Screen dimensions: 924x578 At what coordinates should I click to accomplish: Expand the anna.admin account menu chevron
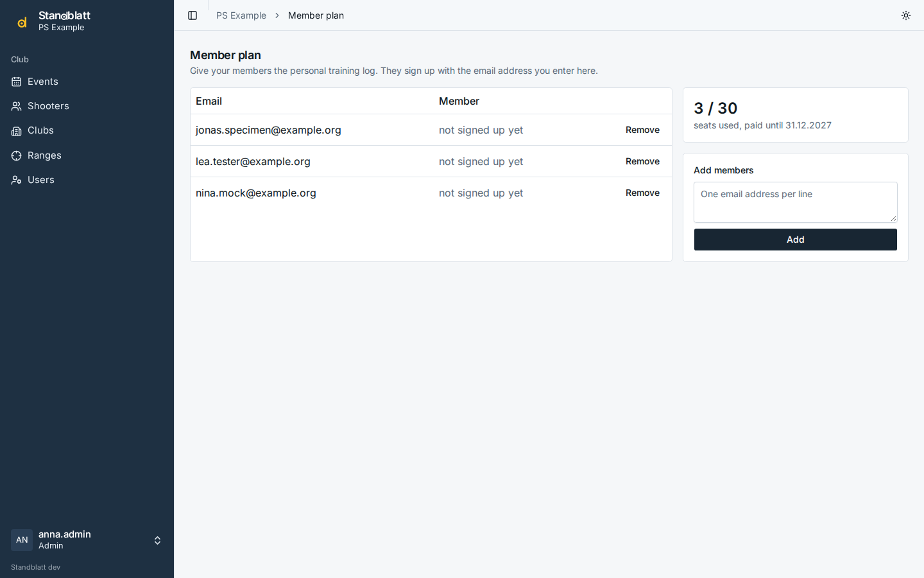pyautogui.click(x=157, y=540)
